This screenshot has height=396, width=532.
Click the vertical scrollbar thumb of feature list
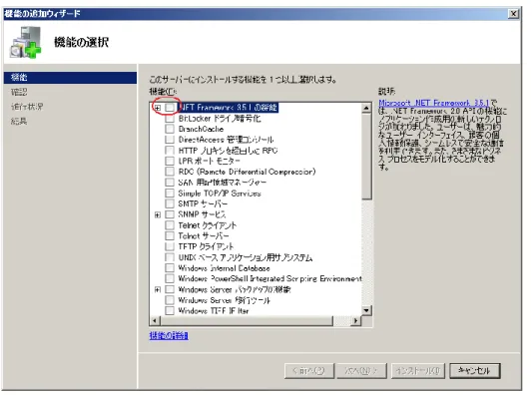(x=366, y=157)
